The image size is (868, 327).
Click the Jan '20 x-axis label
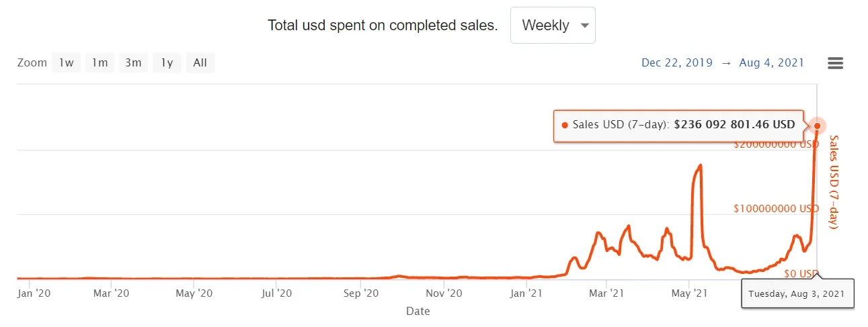pyautogui.click(x=34, y=293)
